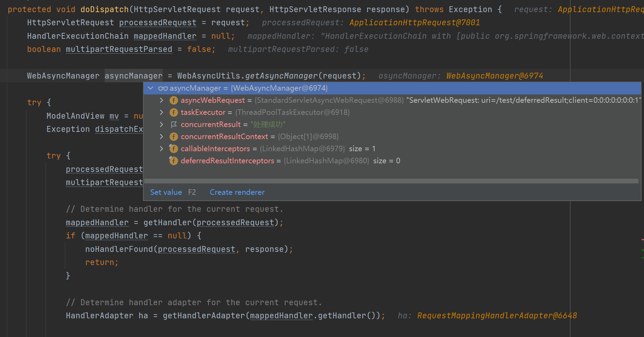The height and width of the screenshot is (337, 644).
Task: Expand the taskExecutor field
Action: [161, 112]
